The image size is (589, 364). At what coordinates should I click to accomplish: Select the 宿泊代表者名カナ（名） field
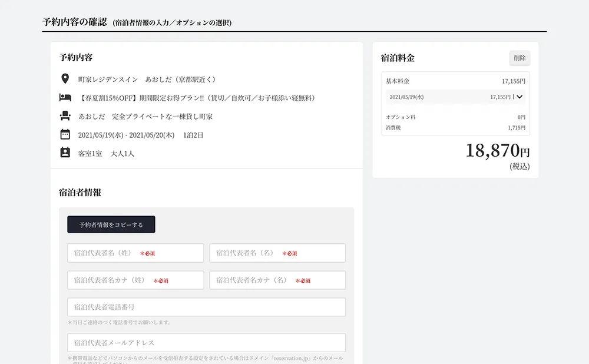coord(277,280)
